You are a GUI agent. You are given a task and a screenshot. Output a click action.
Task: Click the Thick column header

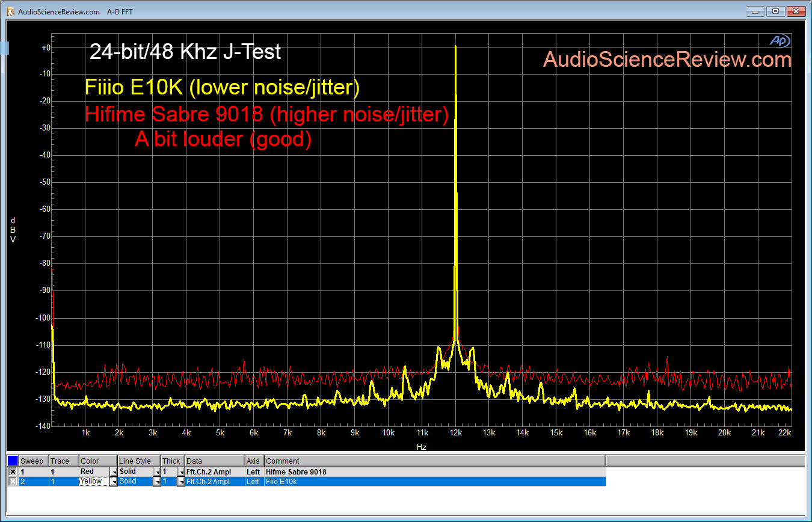[173, 461]
